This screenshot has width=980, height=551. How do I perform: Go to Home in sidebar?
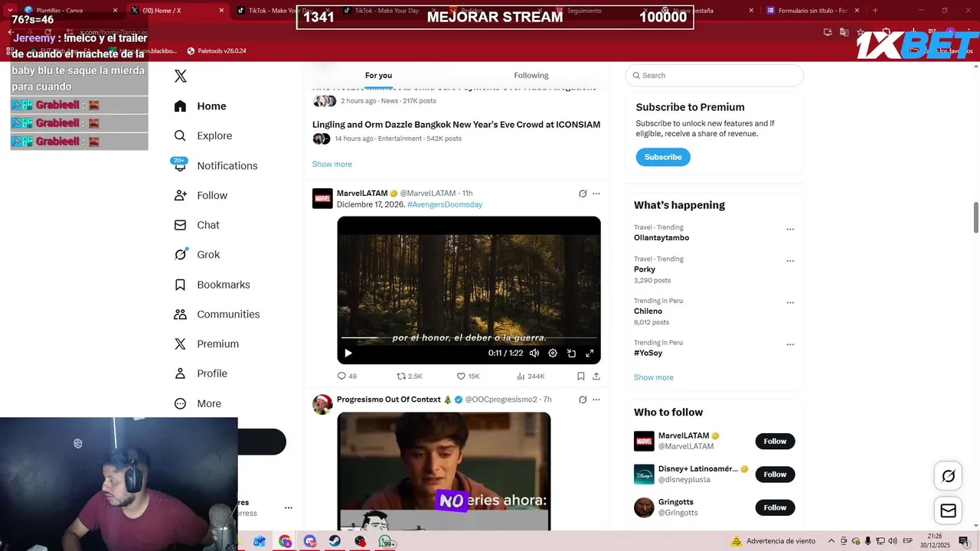200,106
